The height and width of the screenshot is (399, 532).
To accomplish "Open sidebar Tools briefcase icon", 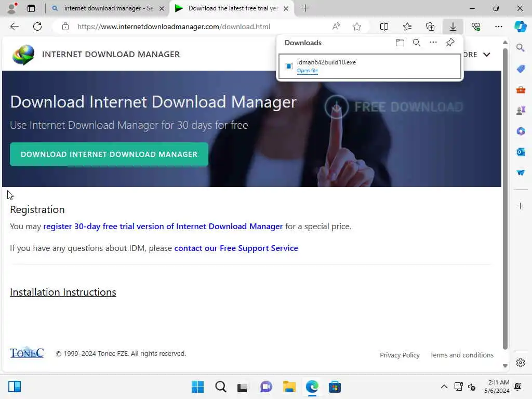I will click(521, 90).
